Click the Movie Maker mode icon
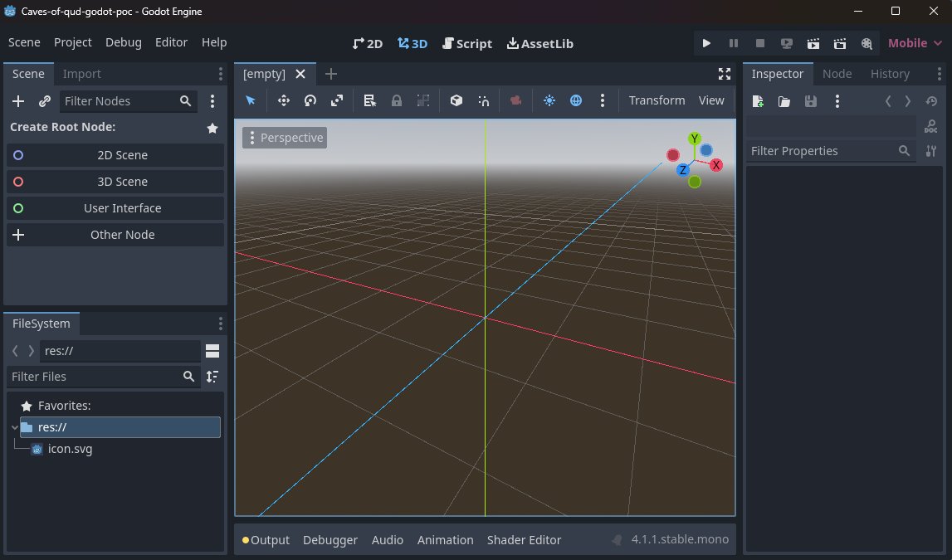The height and width of the screenshot is (560, 952). pos(867,43)
